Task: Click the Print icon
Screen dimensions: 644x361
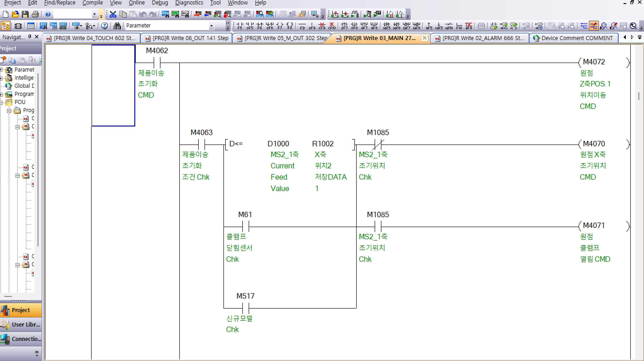Action: pyautogui.click(x=35, y=14)
